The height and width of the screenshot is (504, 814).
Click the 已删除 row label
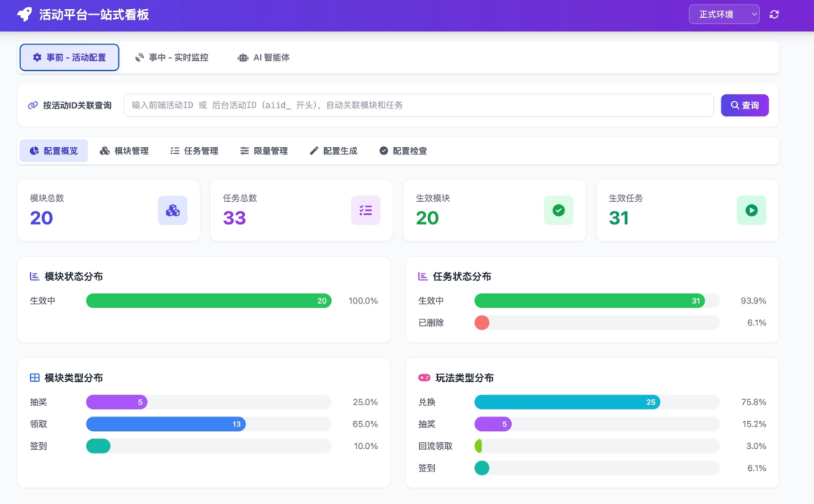431,322
